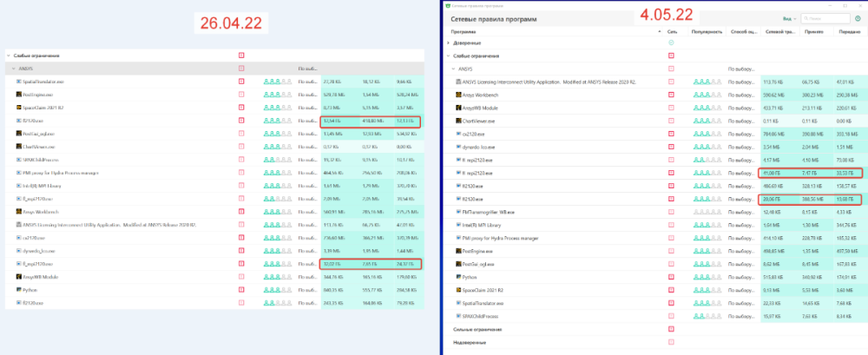Image resolution: width=868 pixels, height=355 pixels.
Task: Select fl_mpi2120.exe row with 41,00 ГБ traffic
Action: [654, 173]
